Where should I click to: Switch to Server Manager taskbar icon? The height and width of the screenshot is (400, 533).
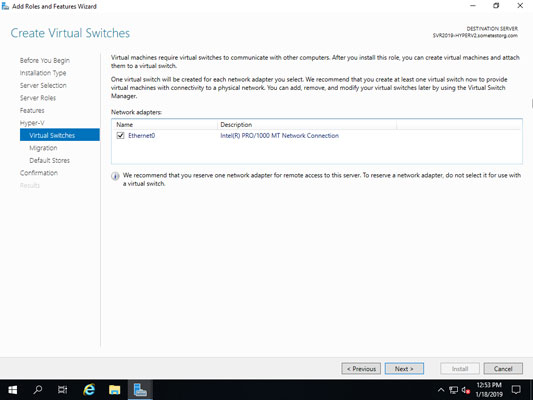click(140, 390)
